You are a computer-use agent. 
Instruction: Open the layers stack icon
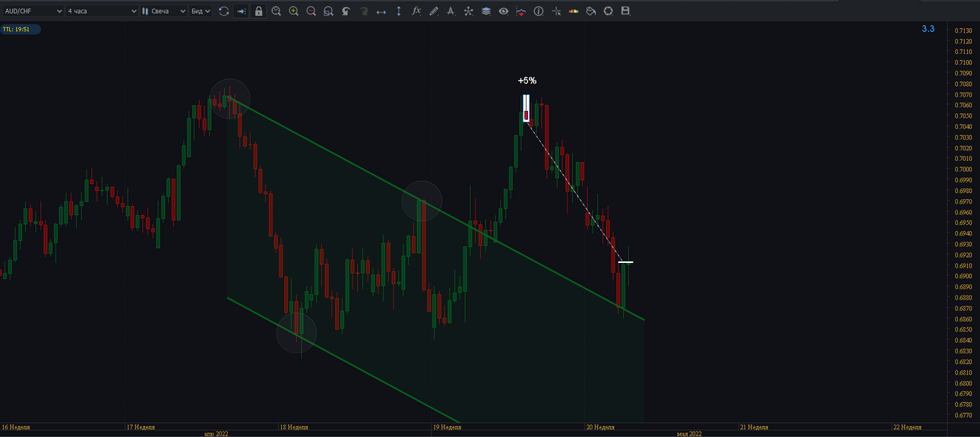click(x=485, y=11)
